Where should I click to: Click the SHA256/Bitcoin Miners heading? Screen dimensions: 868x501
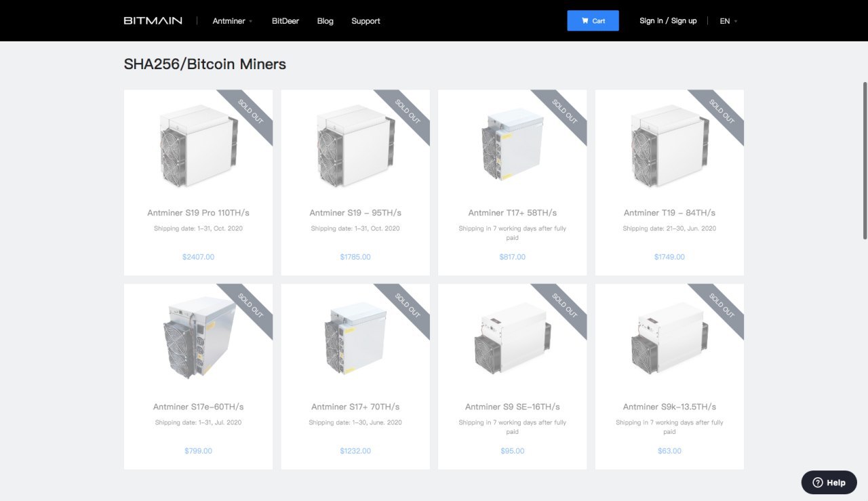click(x=205, y=64)
